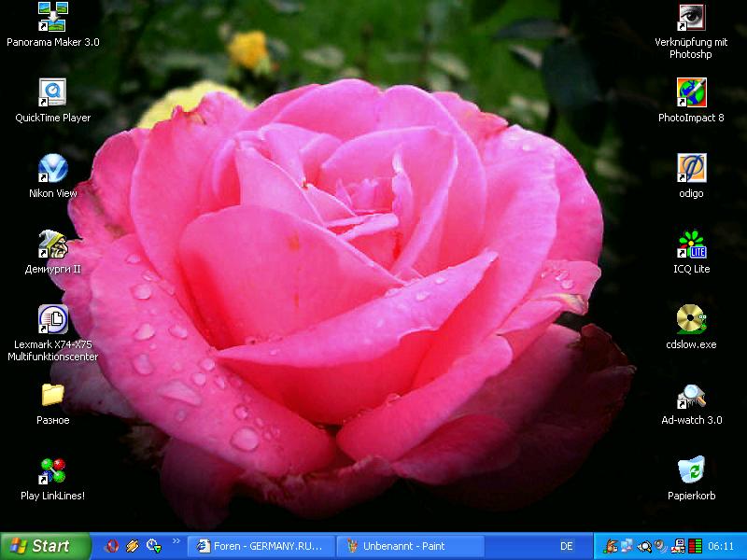Viewport: 747px width, 560px height.
Task: Click the magnifier tray icon
Action: tap(644, 547)
